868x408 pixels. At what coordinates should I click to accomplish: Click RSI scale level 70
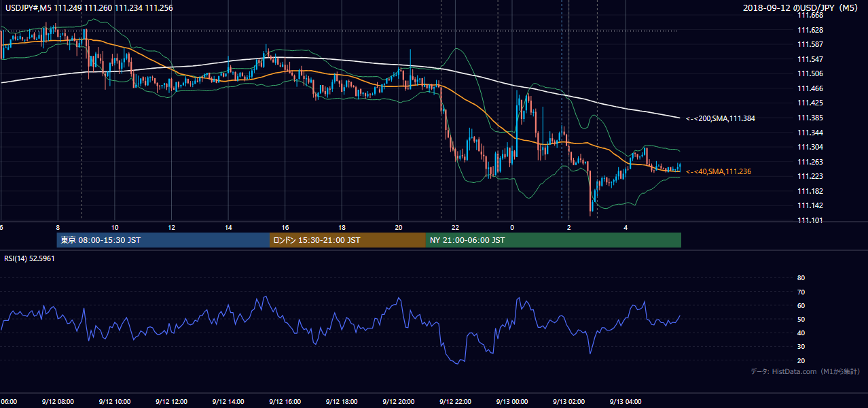pos(801,292)
